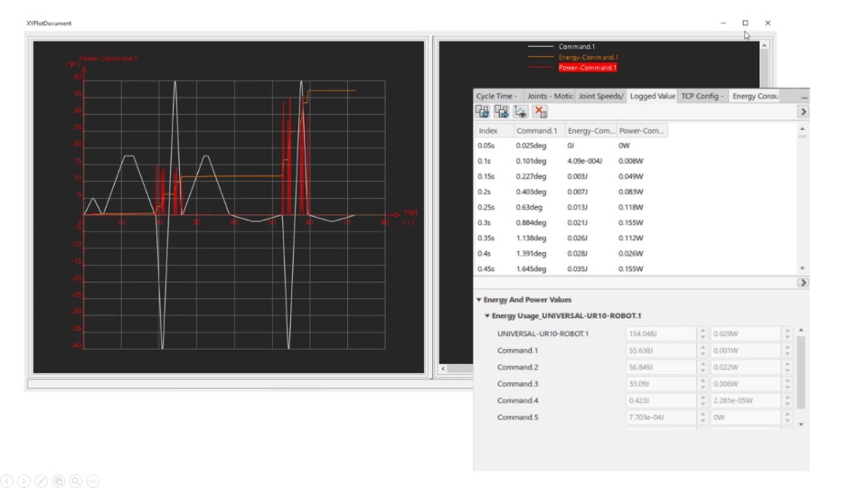Click the stepper beside the 7.703e-04J field
Viewport: 868px width, 488px height.
[703, 418]
